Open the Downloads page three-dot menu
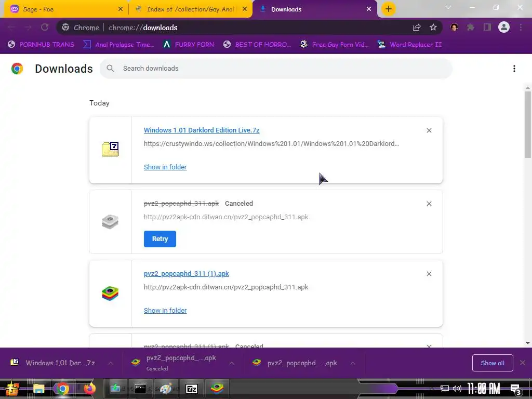 click(x=514, y=69)
